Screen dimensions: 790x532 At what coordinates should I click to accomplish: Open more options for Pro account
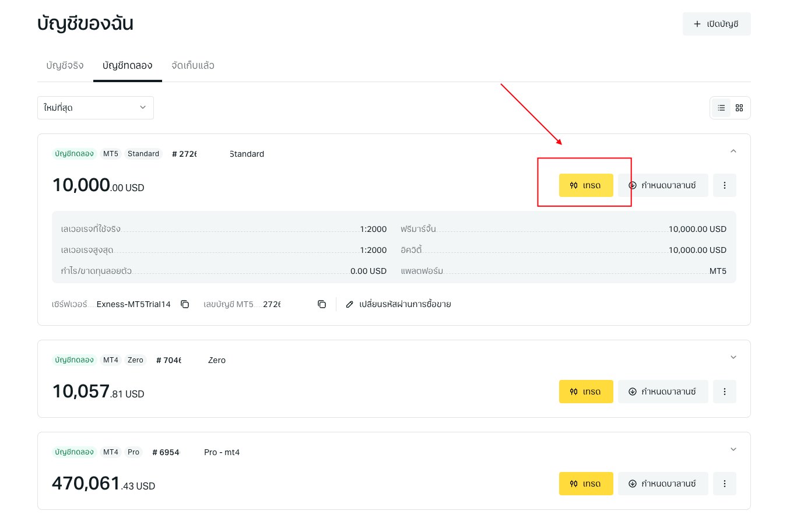(x=725, y=484)
